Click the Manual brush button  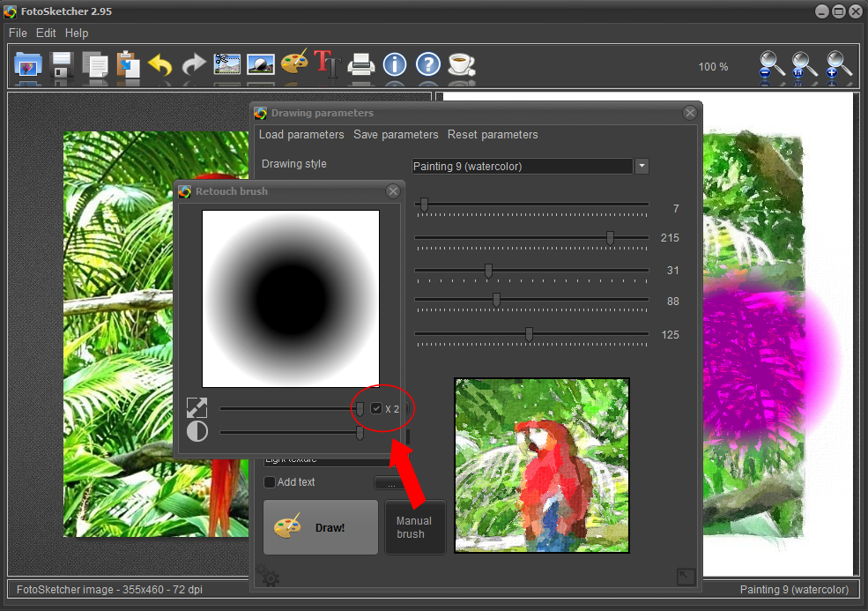coord(415,527)
